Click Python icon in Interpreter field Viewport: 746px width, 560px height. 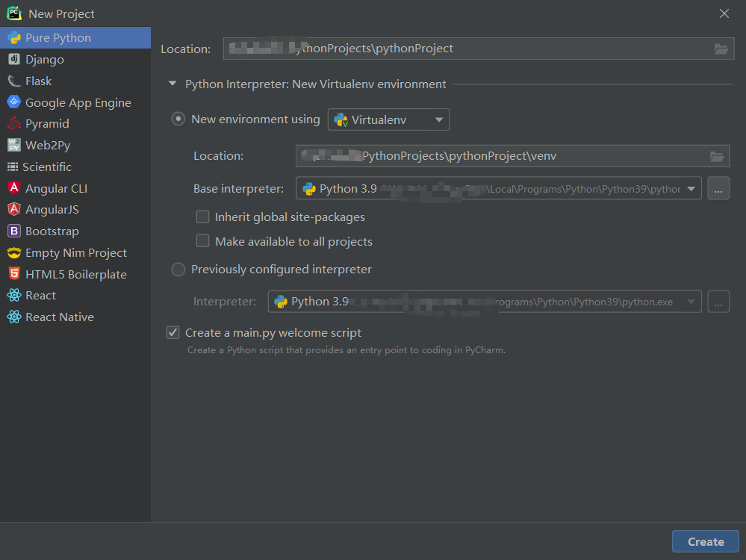coord(281,302)
